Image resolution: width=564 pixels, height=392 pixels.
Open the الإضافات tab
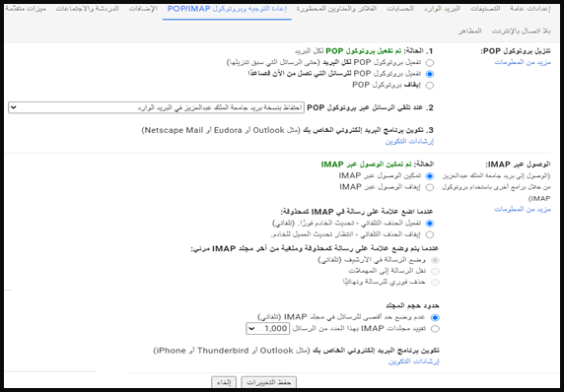(x=143, y=9)
